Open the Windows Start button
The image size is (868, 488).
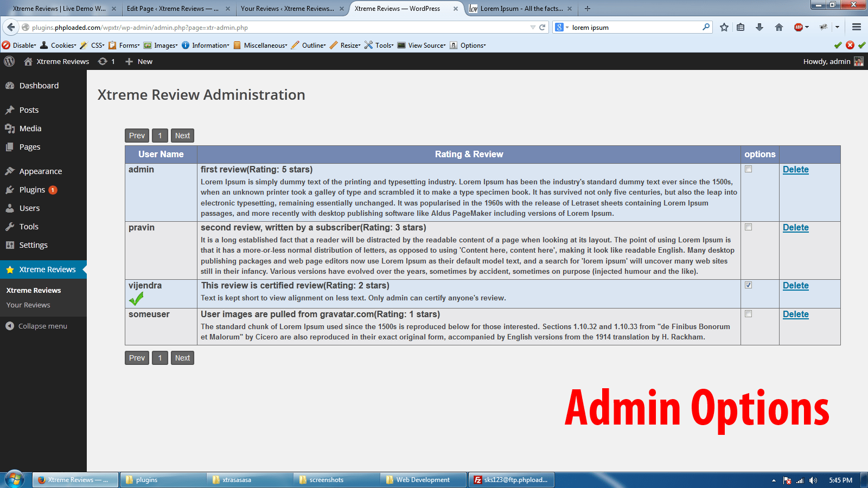pyautogui.click(x=15, y=479)
